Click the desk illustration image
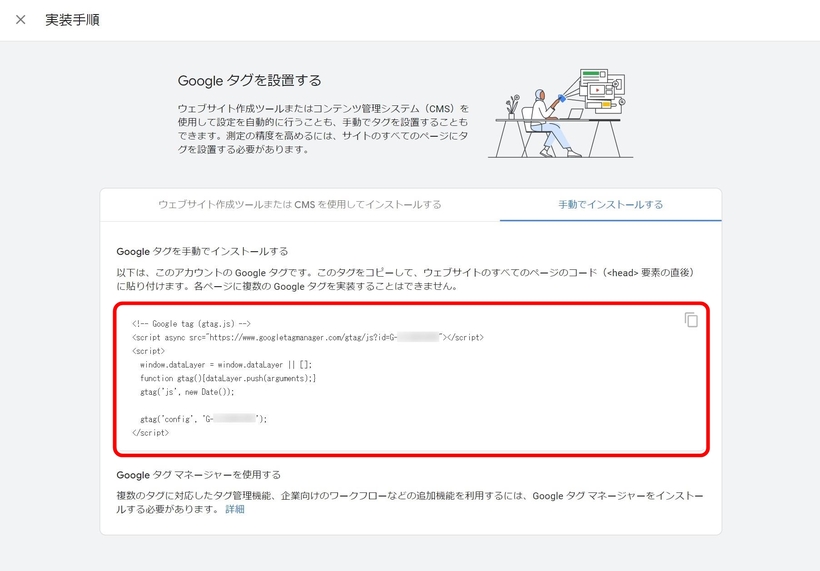Image resolution: width=820 pixels, height=571 pixels. pos(561,113)
